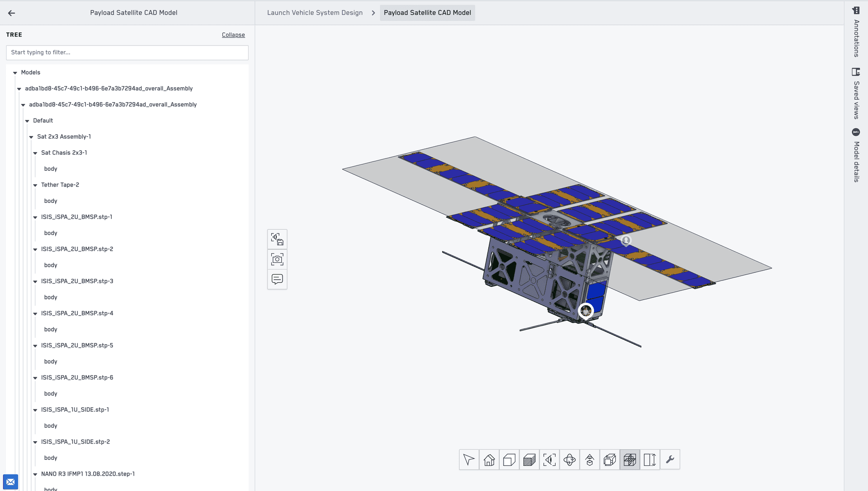Click the tree filter input field

pyautogui.click(x=127, y=52)
